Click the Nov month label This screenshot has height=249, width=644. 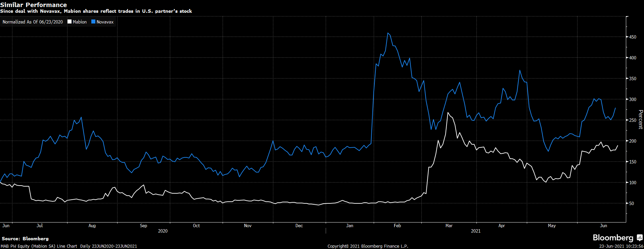pos(248,226)
